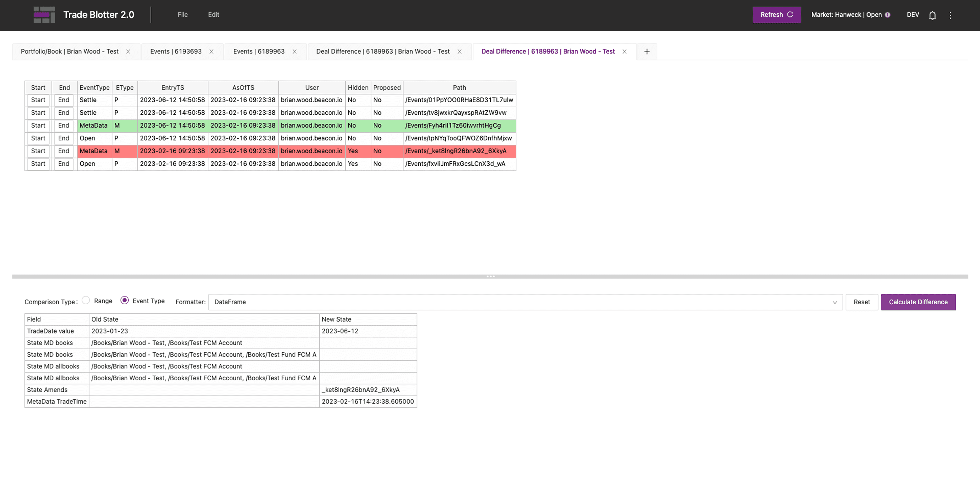Viewport: 980px width, 492px height.
Task: Close the Events | 6189963 tab
Action: pyautogui.click(x=295, y=52)
